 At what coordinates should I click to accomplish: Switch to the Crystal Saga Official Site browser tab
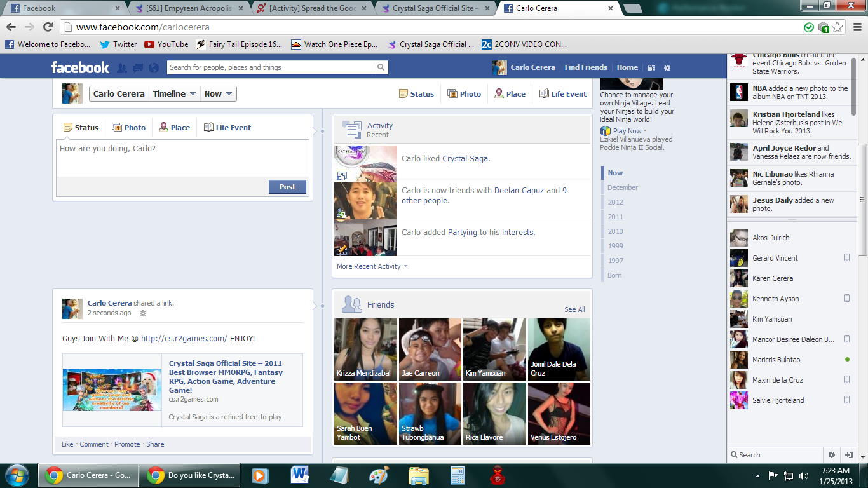[x=435, y=8]
